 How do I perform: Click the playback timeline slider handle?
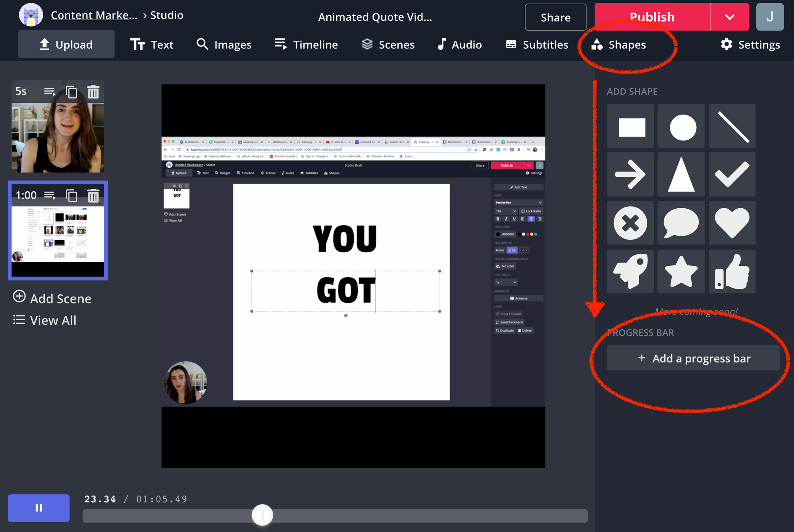pos(262,515)
